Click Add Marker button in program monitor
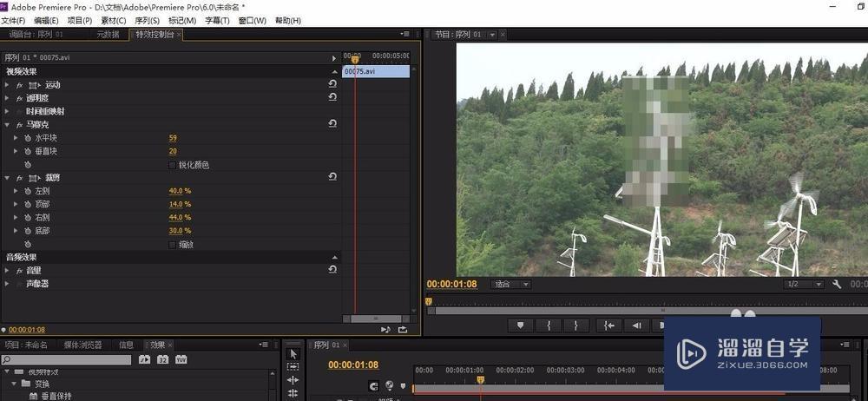The image size is (868, 401). [520, 325]
